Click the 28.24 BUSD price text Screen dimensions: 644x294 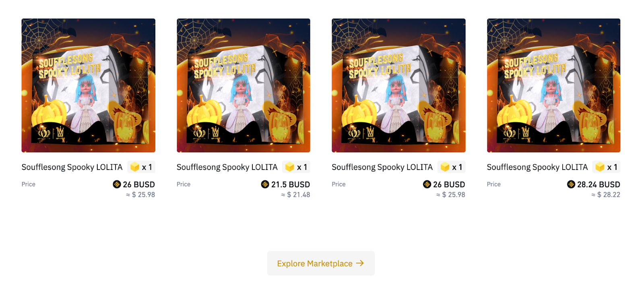[x=599, y=184]
